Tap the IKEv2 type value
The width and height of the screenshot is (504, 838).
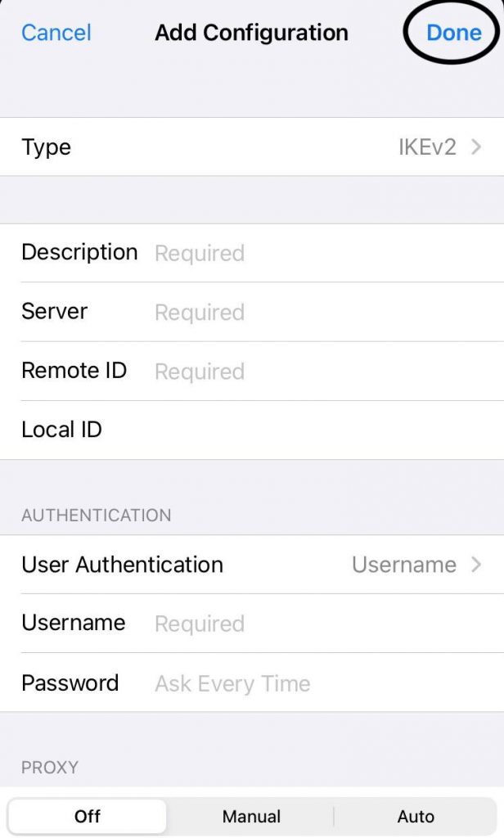[x=426, y=147]
